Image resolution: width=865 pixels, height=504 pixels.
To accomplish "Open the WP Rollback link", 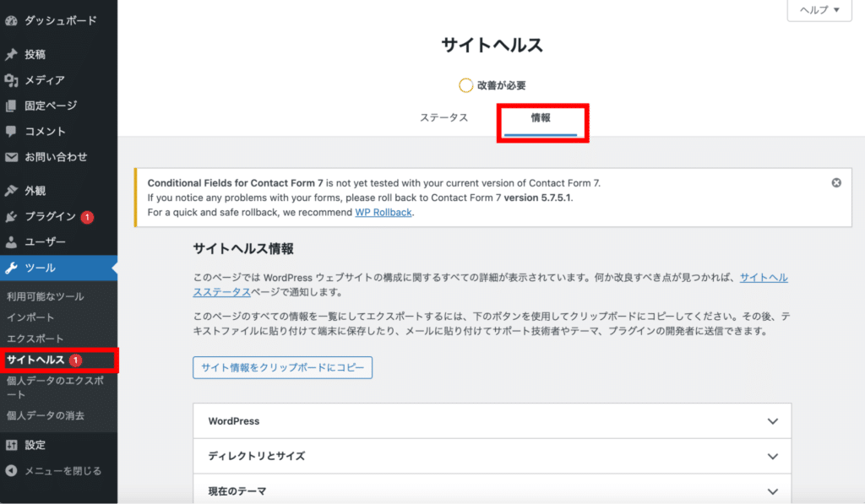I will click(x=384, y=212).
